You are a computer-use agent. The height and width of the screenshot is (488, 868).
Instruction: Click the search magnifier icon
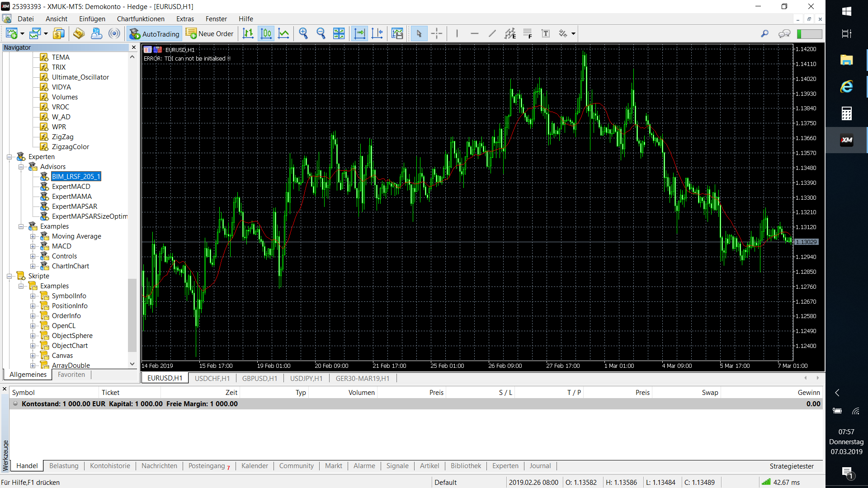click(764, 33)
